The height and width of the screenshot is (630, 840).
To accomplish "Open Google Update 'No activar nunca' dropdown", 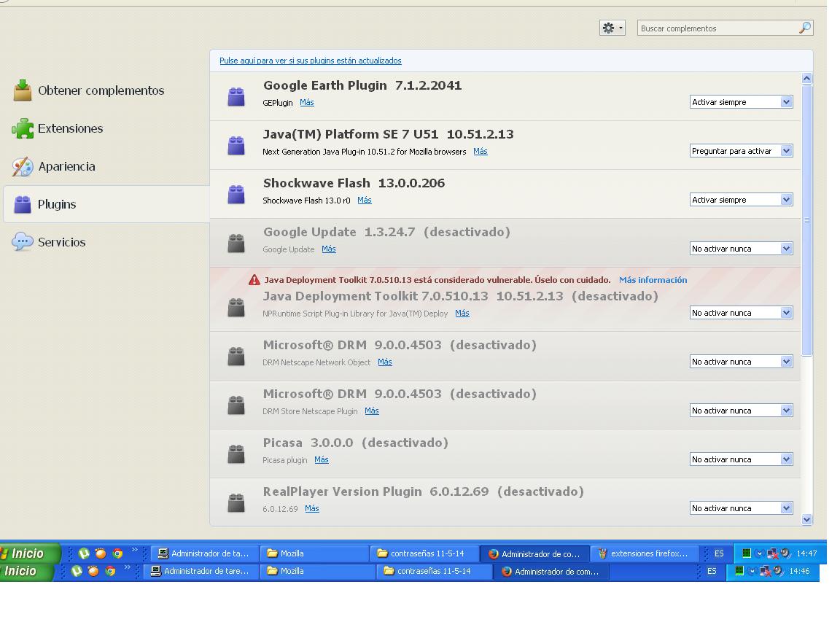I will click(741, 248).
